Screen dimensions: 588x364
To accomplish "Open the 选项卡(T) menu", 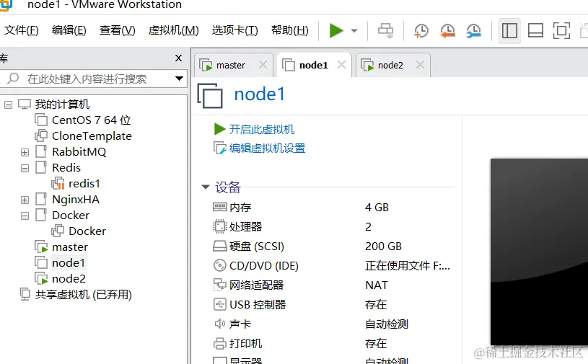I will tap(234, 30).
